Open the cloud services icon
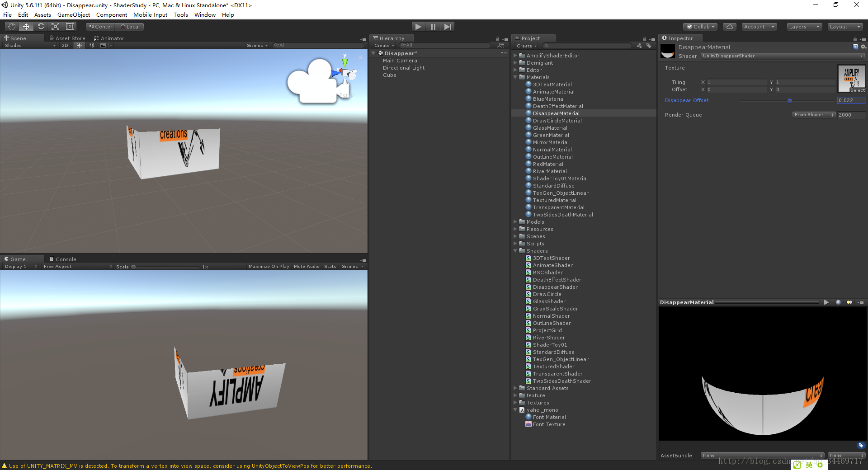The image size is (868, 470). click(x=729, y=27)
